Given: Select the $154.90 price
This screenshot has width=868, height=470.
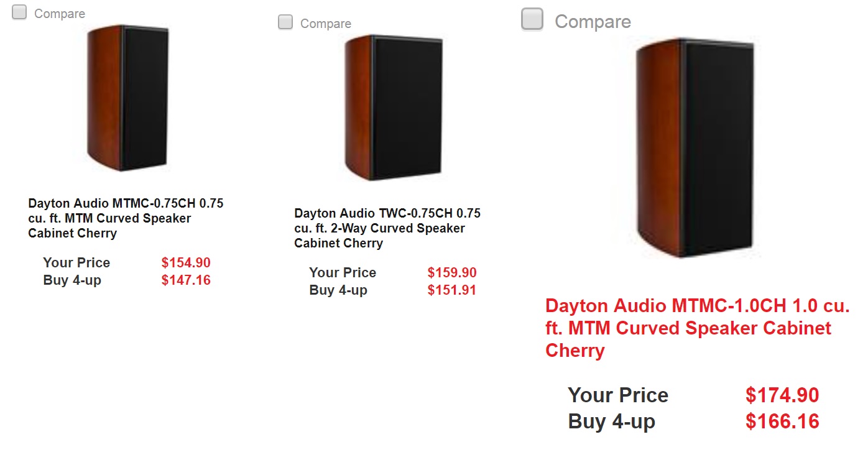Looking at the screenshot, I should click(186, 262).
